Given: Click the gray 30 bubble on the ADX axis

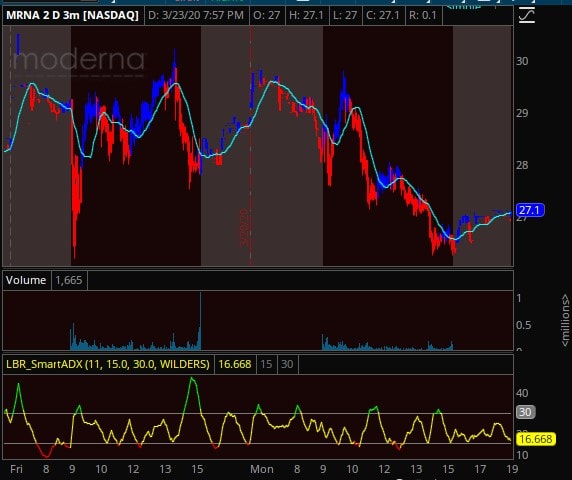Looking at the screenshot, I should (x=525, y=412).
